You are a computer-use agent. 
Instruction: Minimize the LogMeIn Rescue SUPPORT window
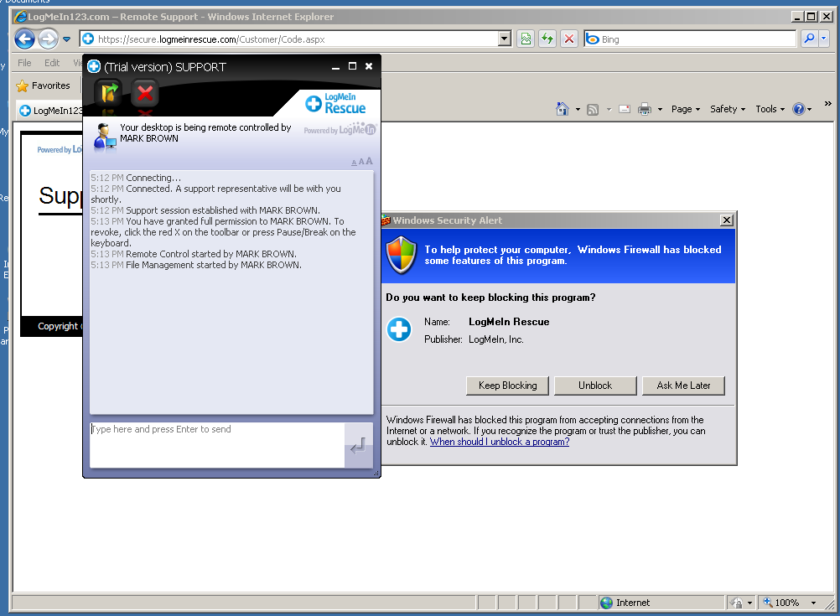click(335, 66)
